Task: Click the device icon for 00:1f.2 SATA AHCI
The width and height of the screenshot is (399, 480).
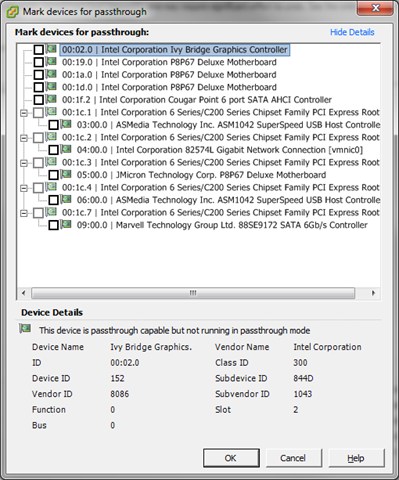Action: (51, 99)
